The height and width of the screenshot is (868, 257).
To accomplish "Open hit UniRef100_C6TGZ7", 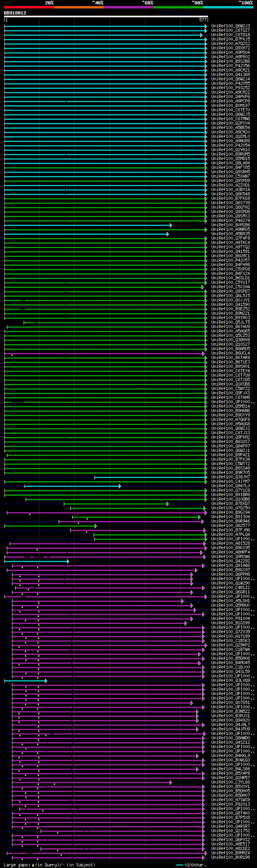I will click(230, 30).
